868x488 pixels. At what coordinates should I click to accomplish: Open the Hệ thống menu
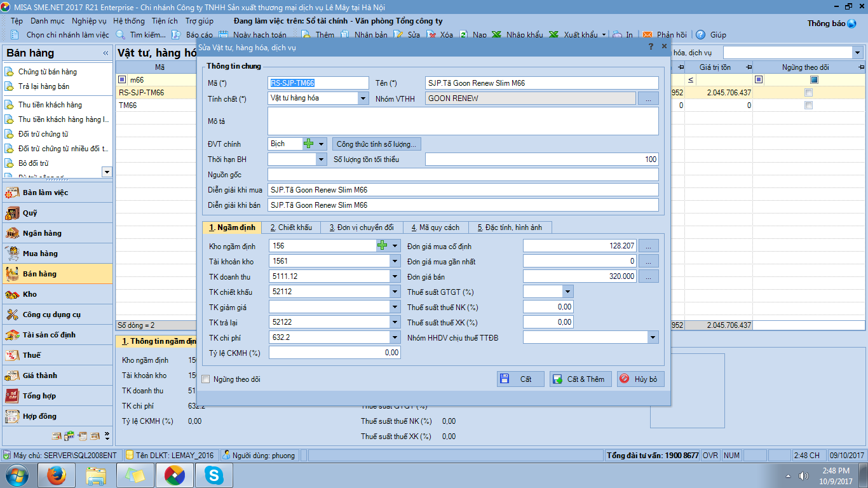pyautogui.click(x=129, y=21)
